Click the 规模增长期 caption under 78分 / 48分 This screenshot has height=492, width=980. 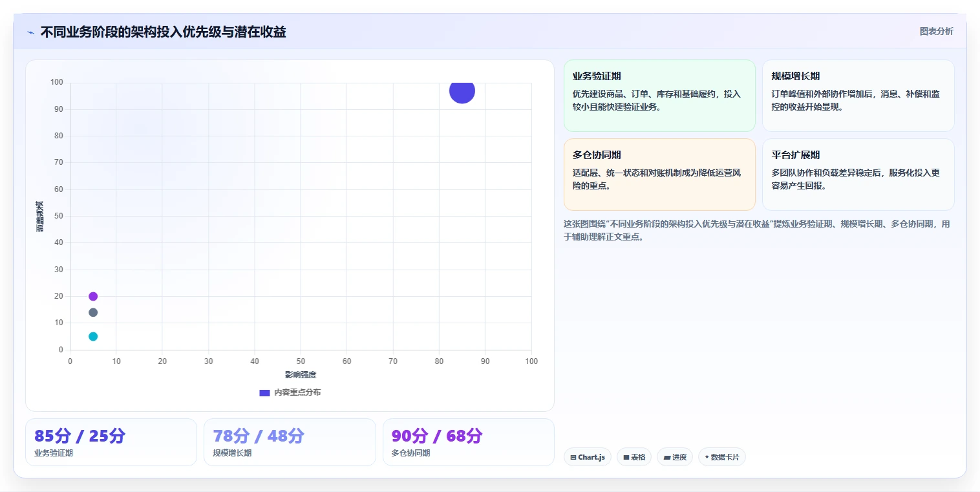tap(232, 453)
